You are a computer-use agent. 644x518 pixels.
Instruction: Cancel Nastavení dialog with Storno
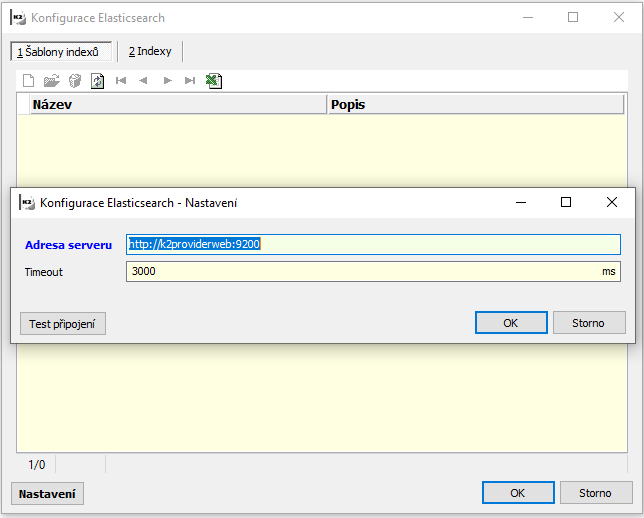589,323
